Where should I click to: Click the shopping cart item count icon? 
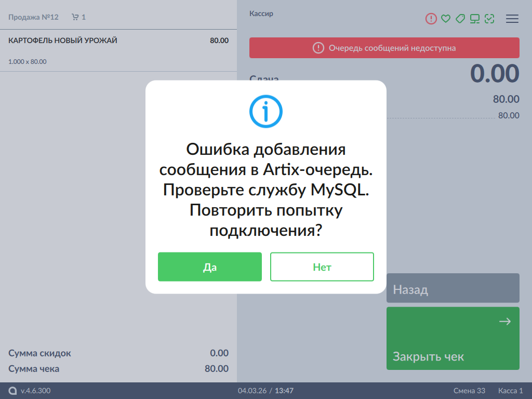(75, 17)
